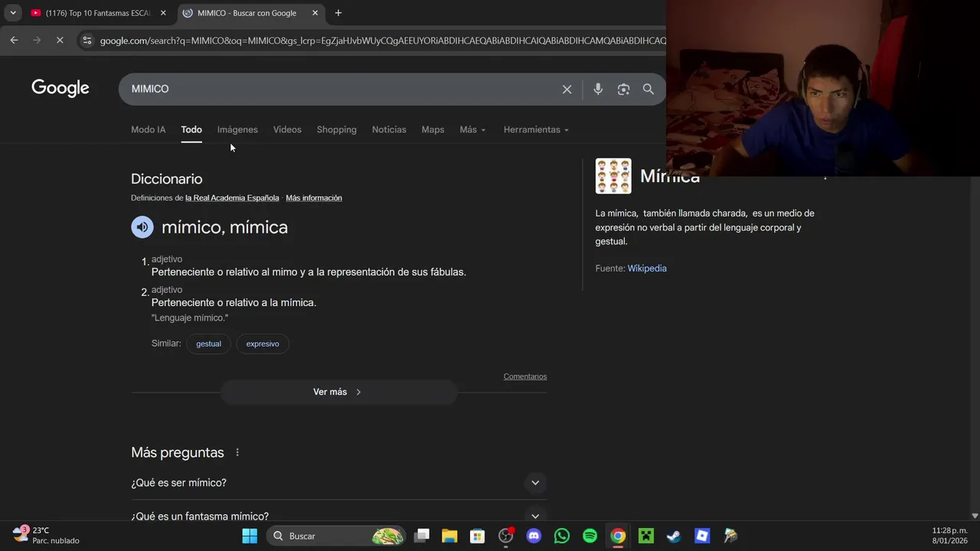The width and height of the screenshot is (980, 551).
Task: Play pronunciation with the speaker icon
Action: click(142, 227)
